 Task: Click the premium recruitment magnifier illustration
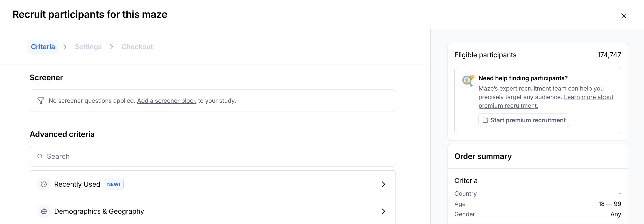tap(468, 80)
